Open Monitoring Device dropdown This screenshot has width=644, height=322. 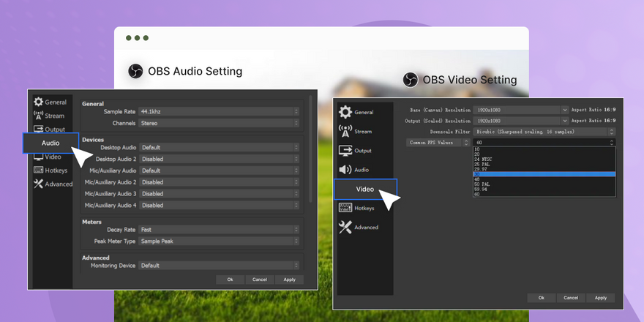pyautogui.click(x=219, y=266)
